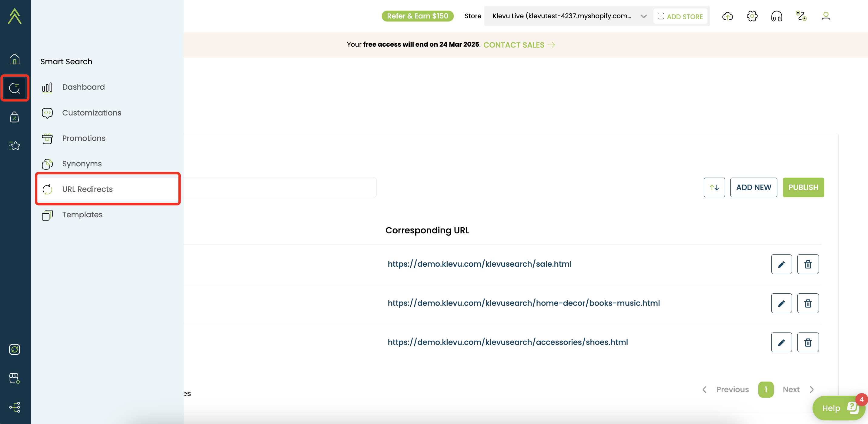Go to Previous page chevron

pyautogui.click(x=705, y=390)
